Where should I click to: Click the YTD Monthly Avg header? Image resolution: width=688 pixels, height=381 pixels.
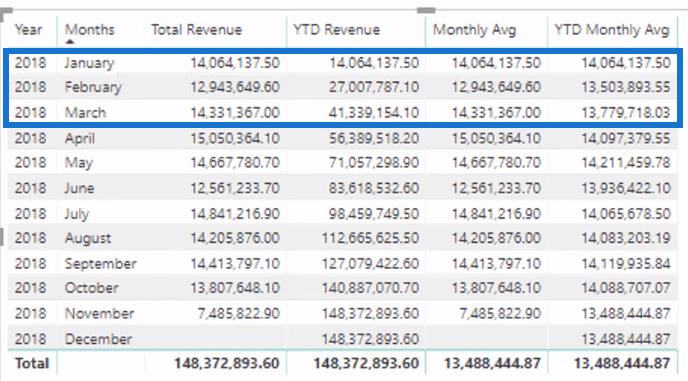click(x=612, y=30)
